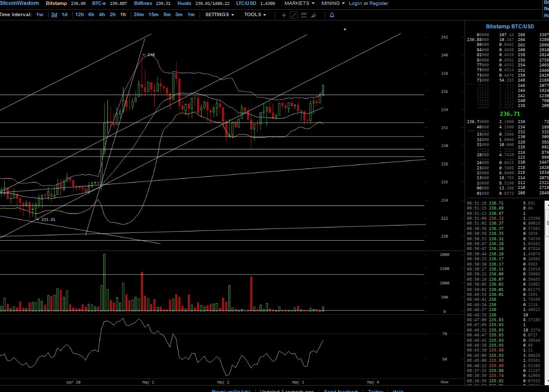Open the Bitstamp market link
Screen dimensions: 549x392
tap(57, 3)
